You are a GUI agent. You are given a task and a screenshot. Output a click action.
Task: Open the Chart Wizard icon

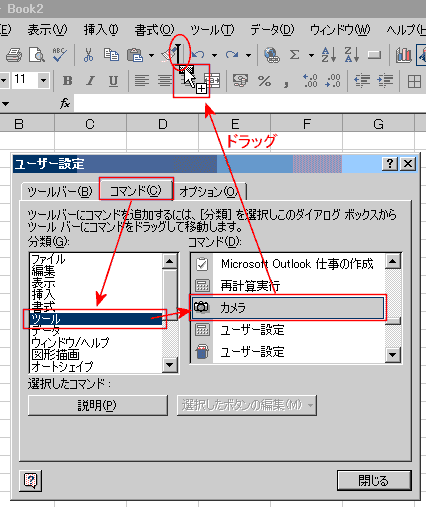[x=403, y=55]
